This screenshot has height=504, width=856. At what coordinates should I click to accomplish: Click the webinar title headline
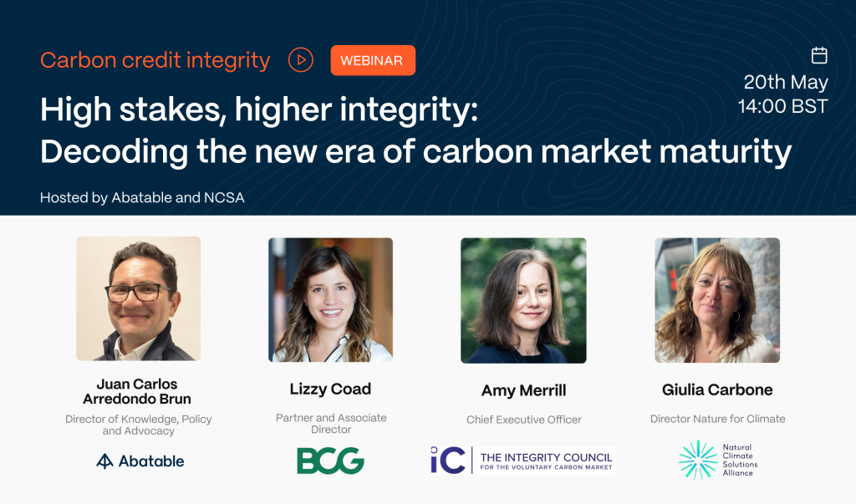415,131
